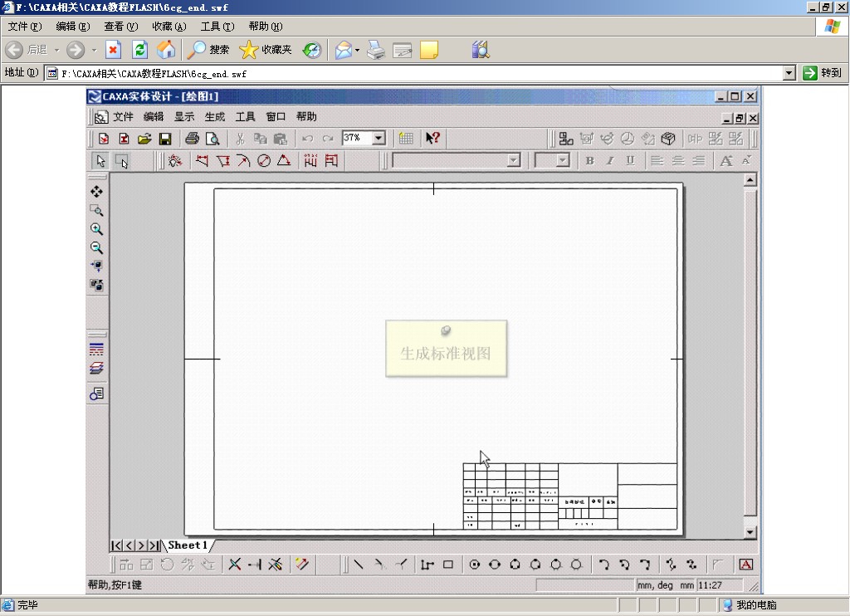The image size is (850, 616).
Task: Click the diameter dimension tool icon
Action: [264, 161]
